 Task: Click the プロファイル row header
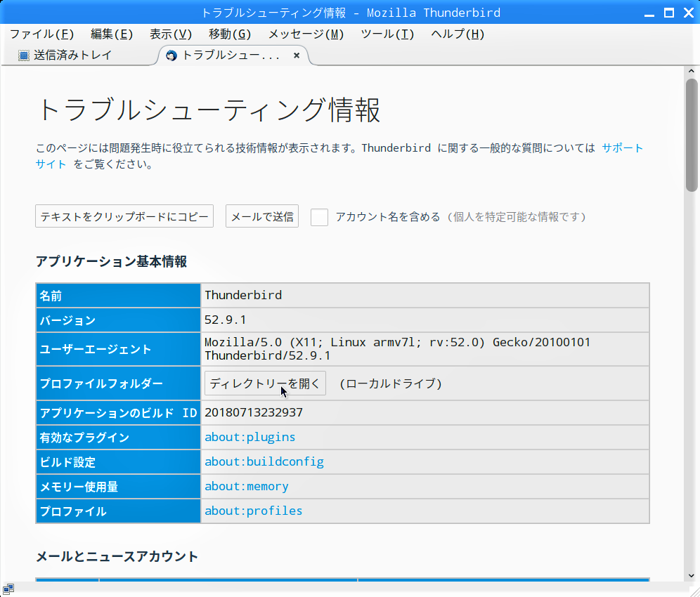118,511
